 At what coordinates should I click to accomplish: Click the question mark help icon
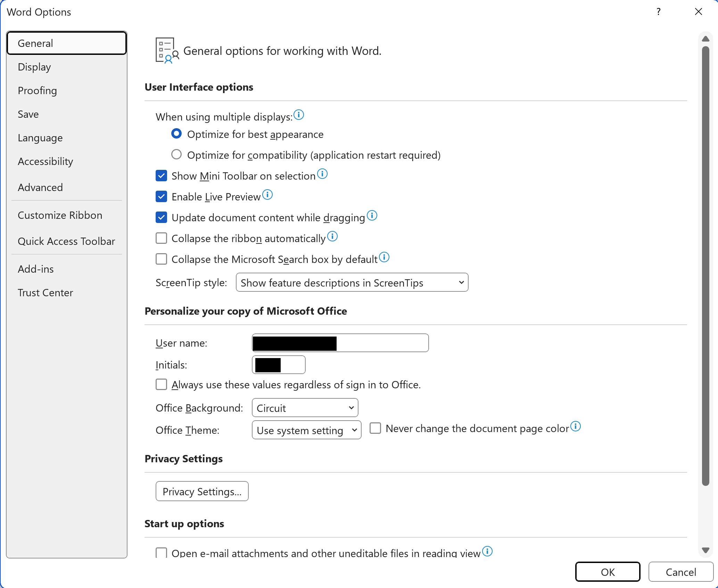click(658, 12)
